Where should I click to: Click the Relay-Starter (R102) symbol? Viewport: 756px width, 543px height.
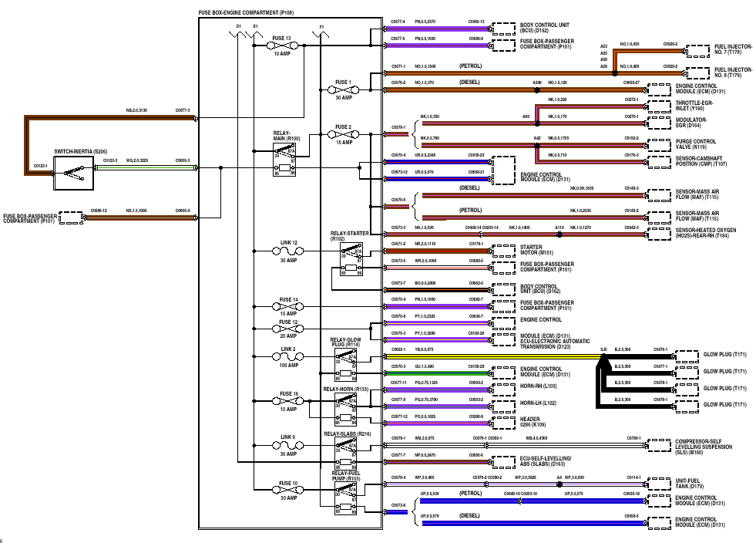[x=351, y=259]
